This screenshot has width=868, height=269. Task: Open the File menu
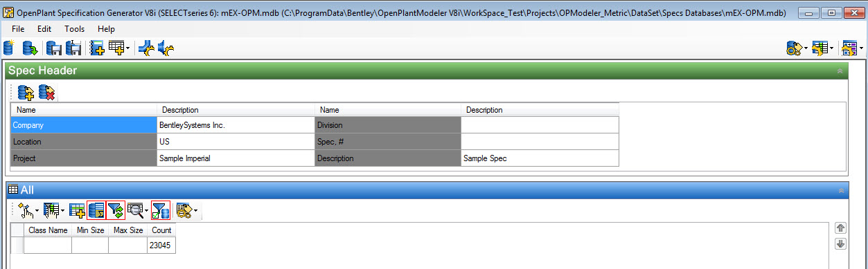click(18, 29)
